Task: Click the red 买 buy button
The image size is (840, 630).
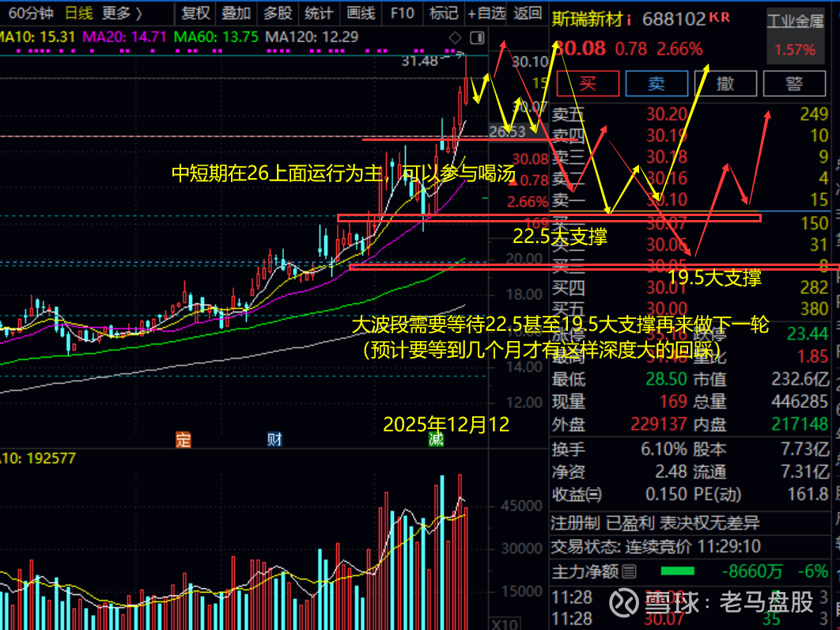Action: coord(588,84)
